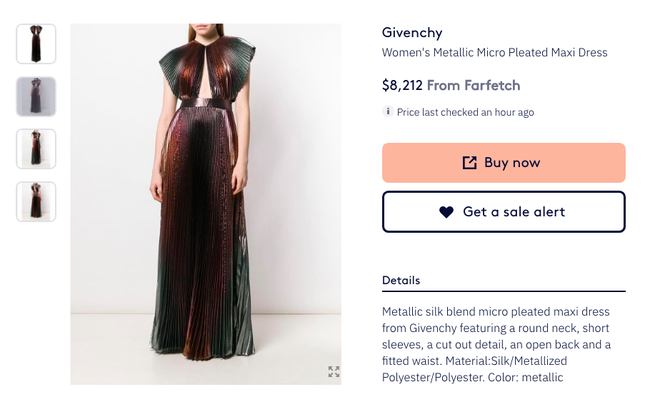The width and height of the screenshot is (650, 412).
Task: Click Get a sale alert button
Action: tap(504, 212)
